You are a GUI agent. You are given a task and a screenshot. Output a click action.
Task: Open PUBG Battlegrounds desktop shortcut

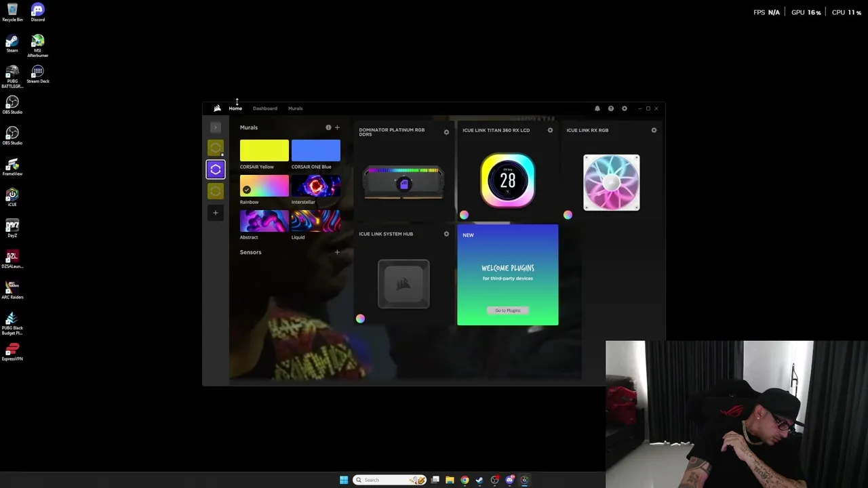click(12, 77)
